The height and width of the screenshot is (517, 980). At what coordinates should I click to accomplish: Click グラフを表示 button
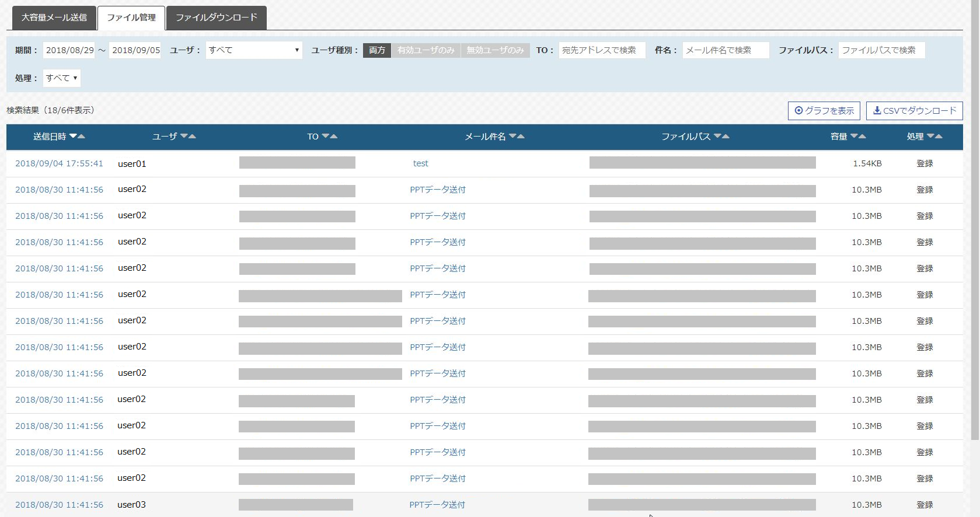pyautogui.click(x=824, y=111)
